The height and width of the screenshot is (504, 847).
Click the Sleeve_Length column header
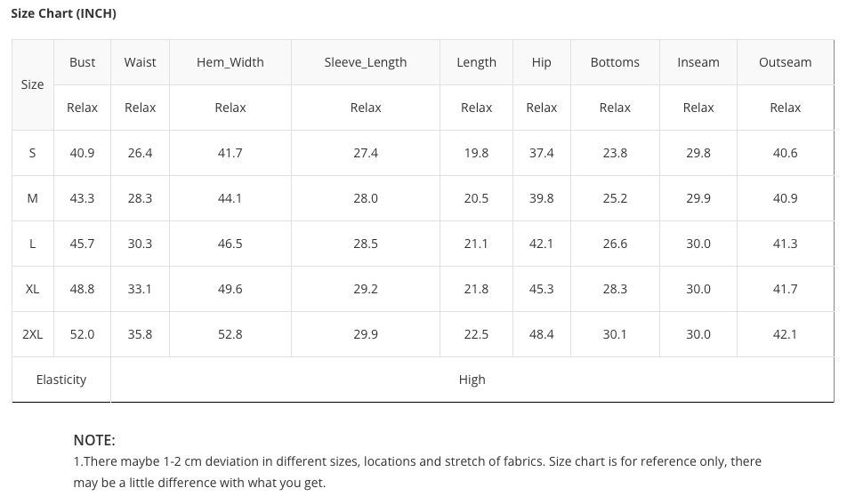point(365,62)
